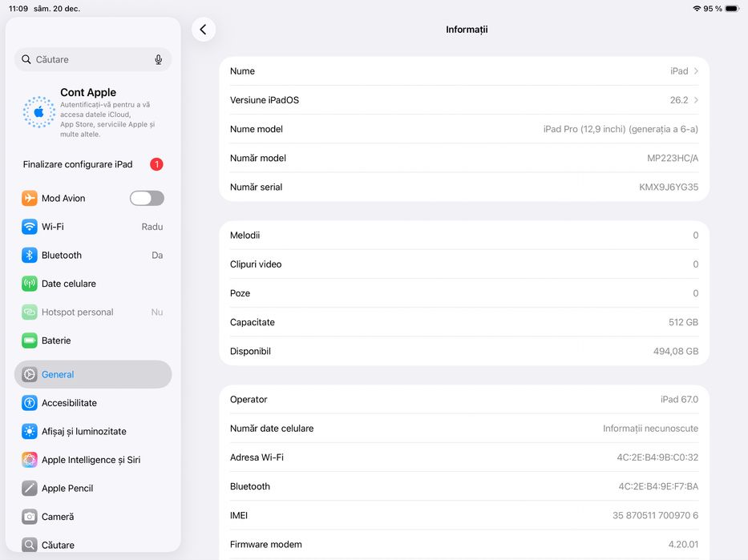Tap Informații necunoscute value

[x=650, y=429]
